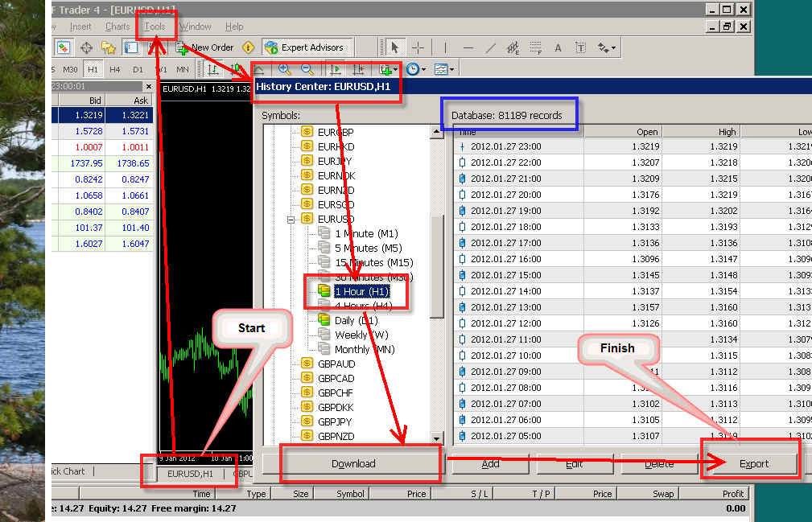Click the zoom out magnifier icon
This screenshot has width=812, height=522.
[308, 70]
